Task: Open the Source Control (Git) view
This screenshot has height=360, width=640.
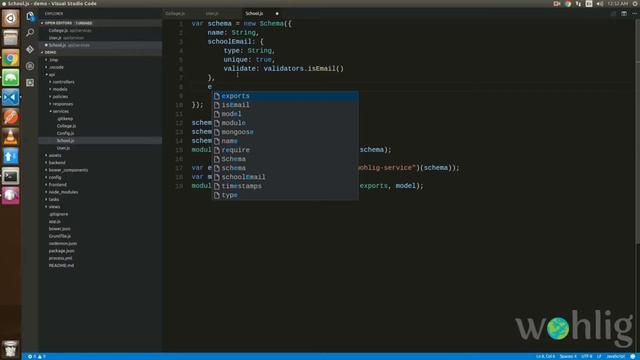Action: [x=30, y=49]
